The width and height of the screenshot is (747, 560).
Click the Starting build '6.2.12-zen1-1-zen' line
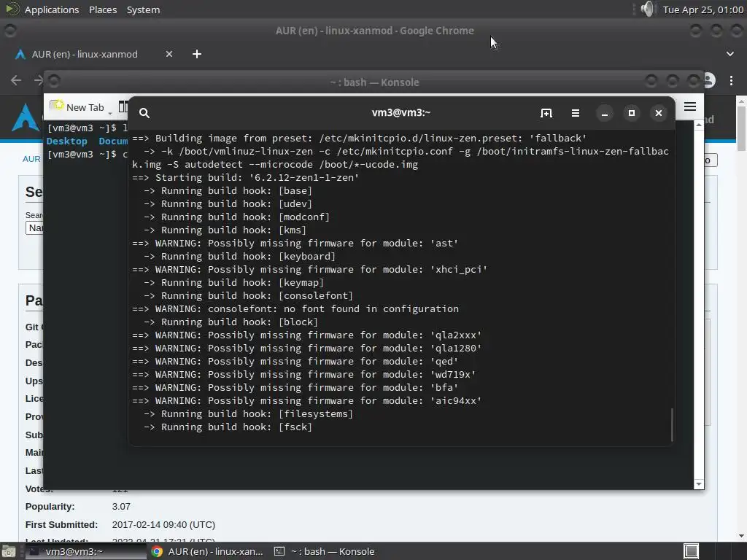(245, 178)
